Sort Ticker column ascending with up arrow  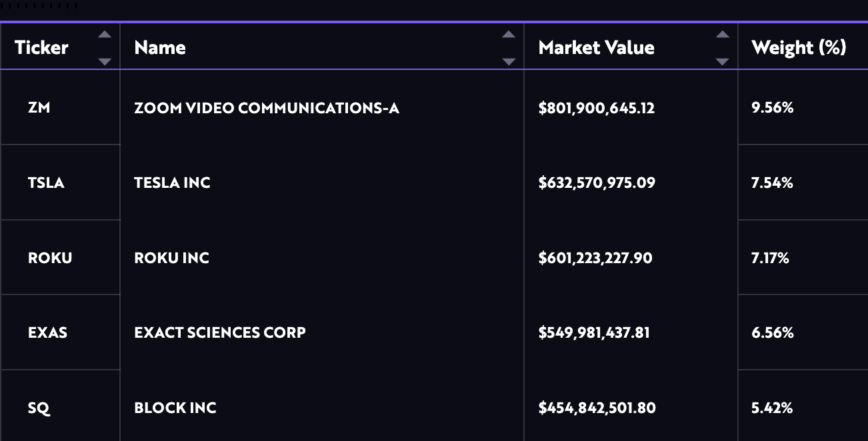coord(105,35)
